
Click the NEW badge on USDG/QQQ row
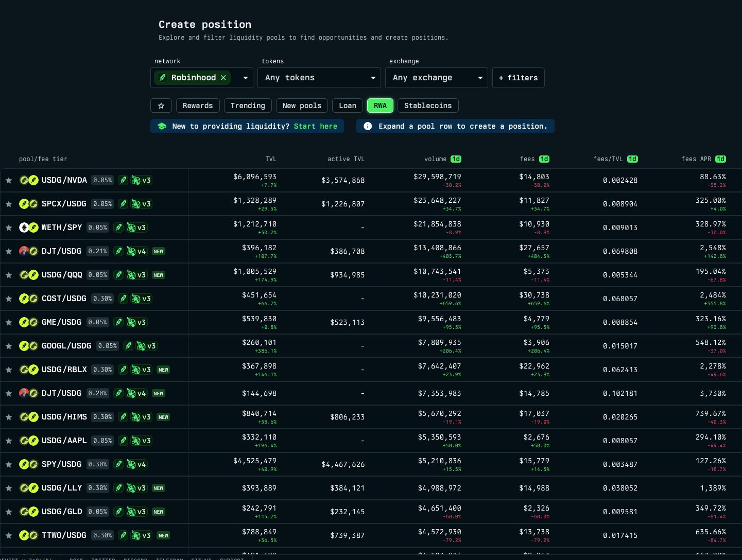pyautogui.click(x=159, y=275)
